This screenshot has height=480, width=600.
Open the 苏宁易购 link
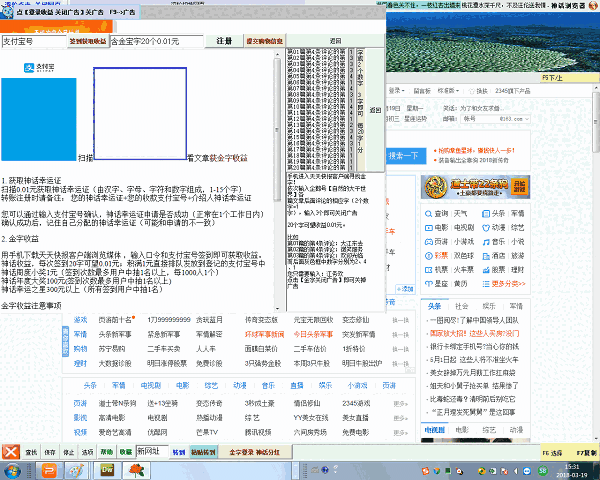pos(112,349)
